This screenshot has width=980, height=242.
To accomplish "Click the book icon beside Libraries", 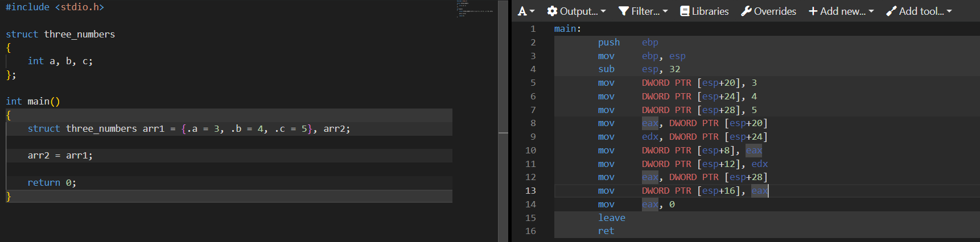I will 685,11.
